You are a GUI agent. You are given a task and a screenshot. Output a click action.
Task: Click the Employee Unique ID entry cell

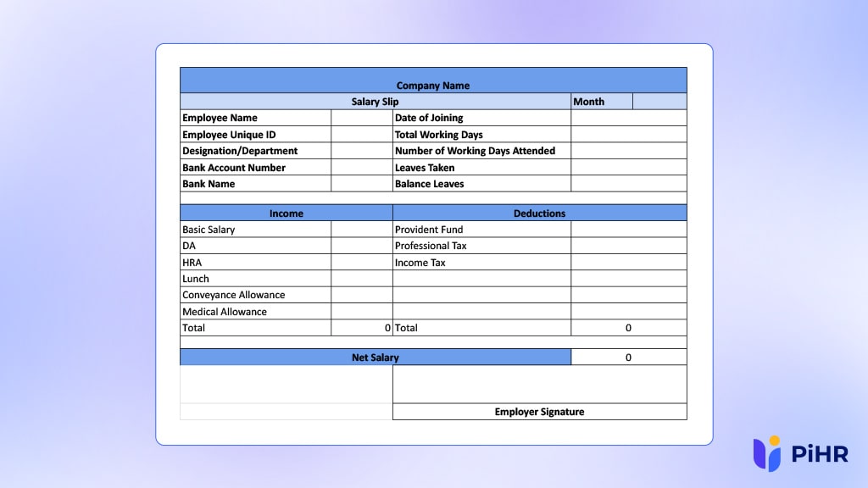click(x=362, y=133)
